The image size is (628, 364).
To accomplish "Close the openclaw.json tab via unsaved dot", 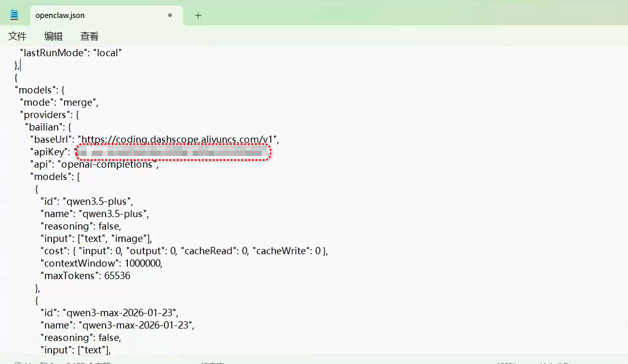I will pos(170,15).
